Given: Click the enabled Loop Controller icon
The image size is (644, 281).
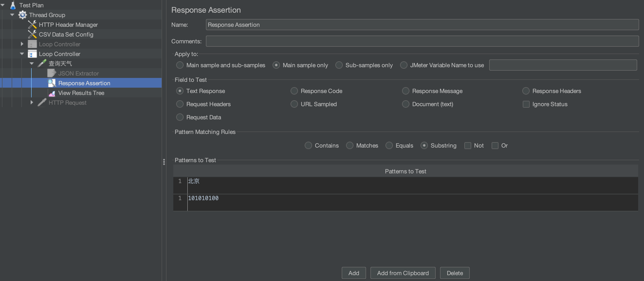Looking at the screenshot, I should (x=32, y=54).
